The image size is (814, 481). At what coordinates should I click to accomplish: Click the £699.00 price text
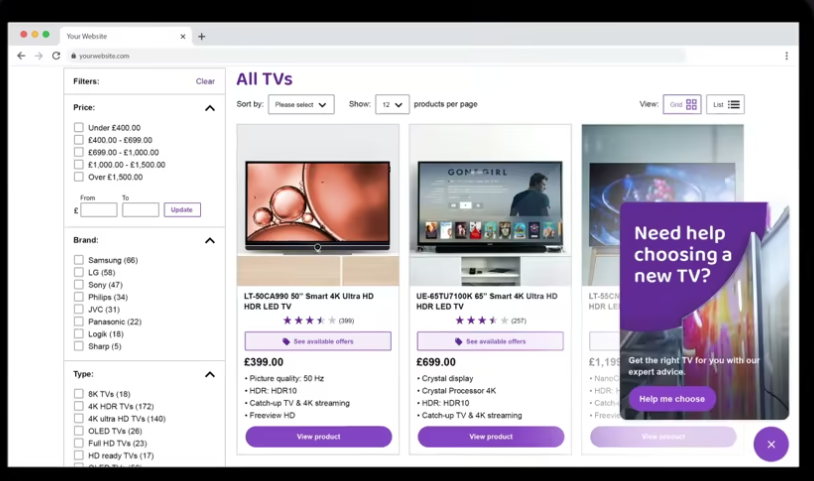(436, 362)
